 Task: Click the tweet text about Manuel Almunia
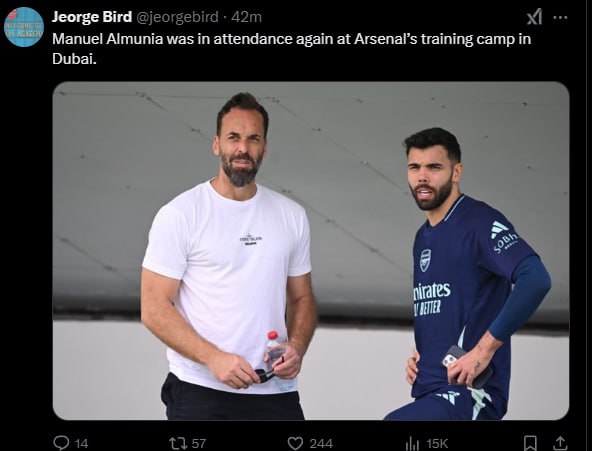tap(291, 49)
